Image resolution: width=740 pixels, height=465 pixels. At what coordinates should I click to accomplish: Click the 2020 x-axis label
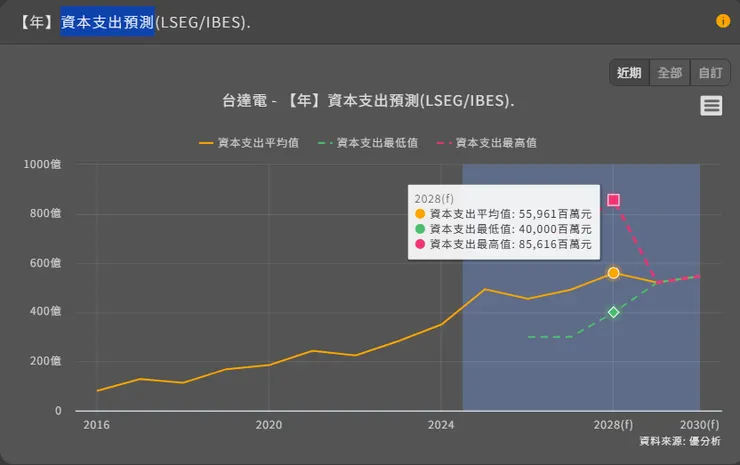pyautogui.click(x=269, y=425)
